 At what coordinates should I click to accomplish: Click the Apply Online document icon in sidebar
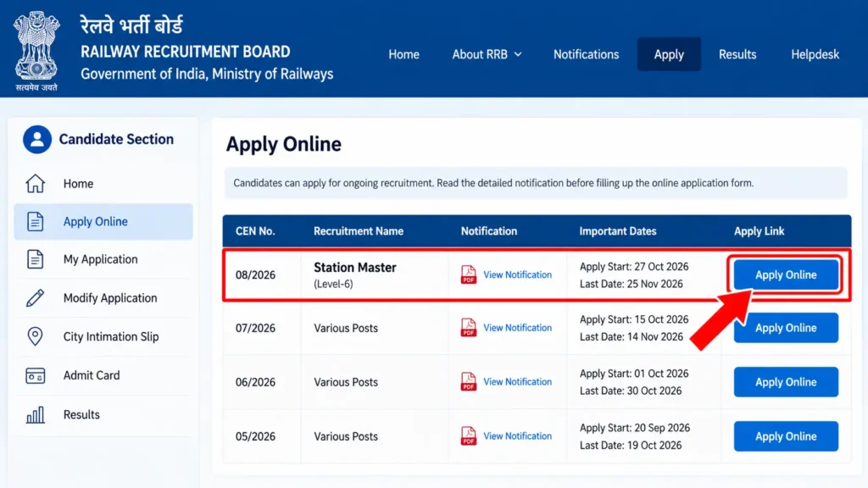coord(35,221)
